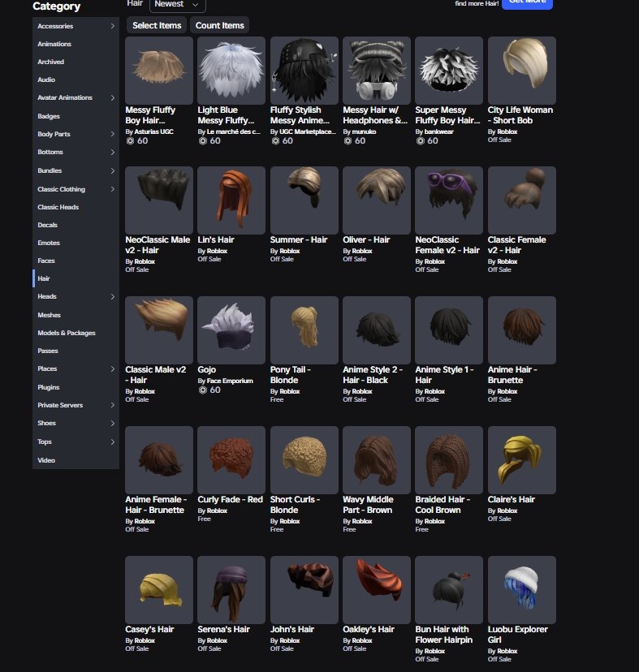Open Classic Female v2 Hair thumbnail
This screenshot has width=639, height=672.
522,200
